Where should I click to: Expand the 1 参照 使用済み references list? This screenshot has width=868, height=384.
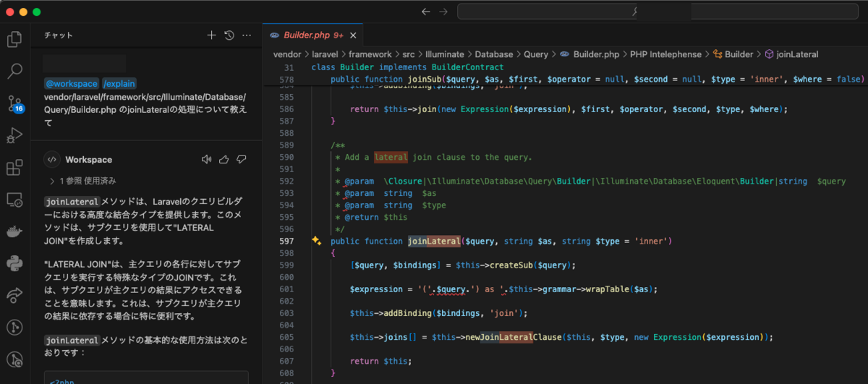(82, 181)
